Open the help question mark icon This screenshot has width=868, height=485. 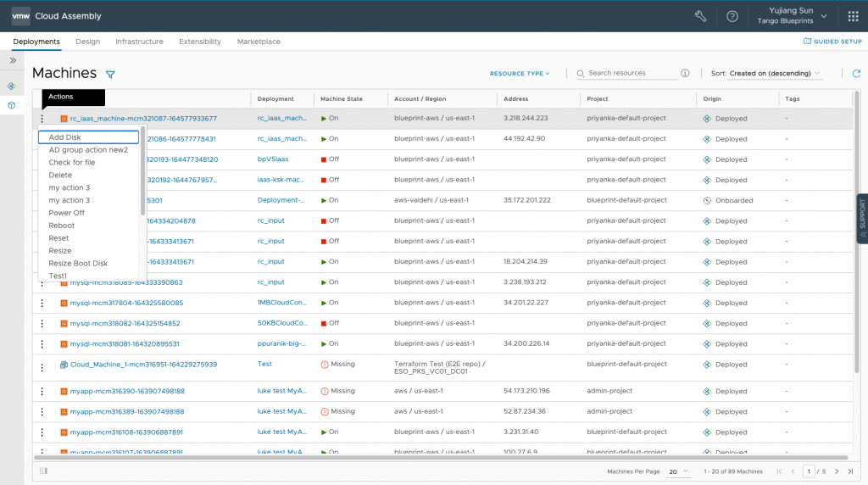click(732, 16)
